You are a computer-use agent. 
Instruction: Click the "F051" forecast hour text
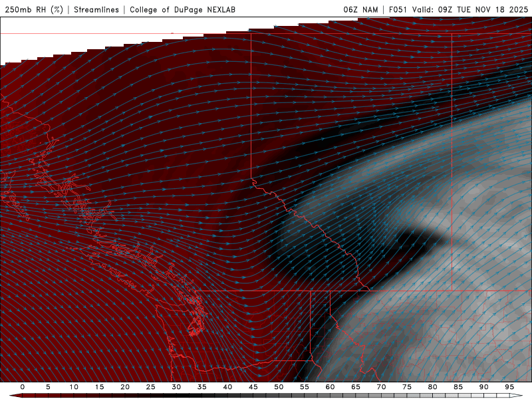[398, 9]
